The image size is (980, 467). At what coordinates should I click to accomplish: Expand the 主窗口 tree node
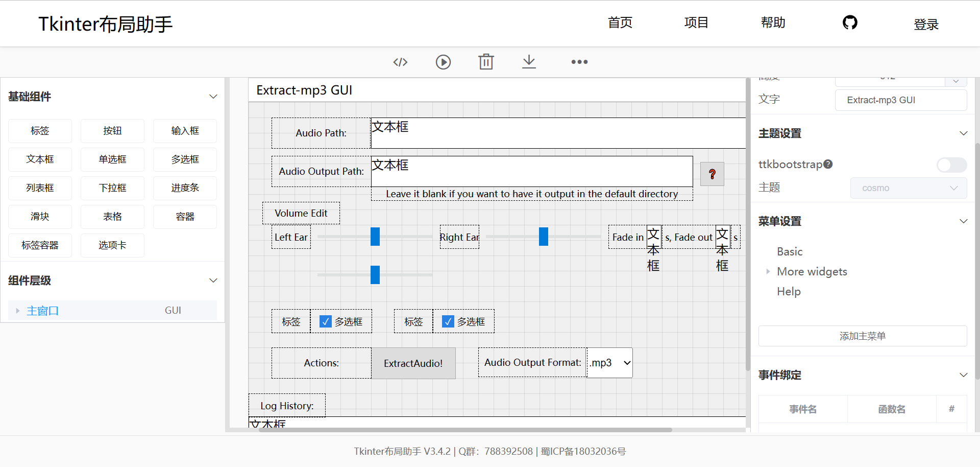18,311
